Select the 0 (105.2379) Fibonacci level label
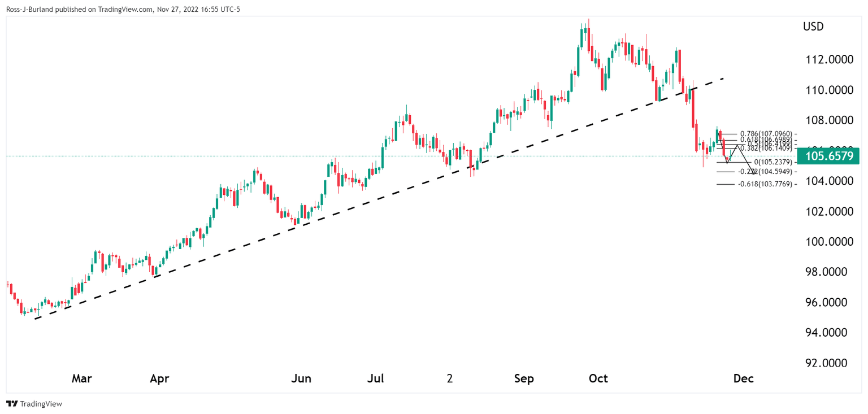The image size is (868, 414). pyautogui.click(x=774, y=162)
